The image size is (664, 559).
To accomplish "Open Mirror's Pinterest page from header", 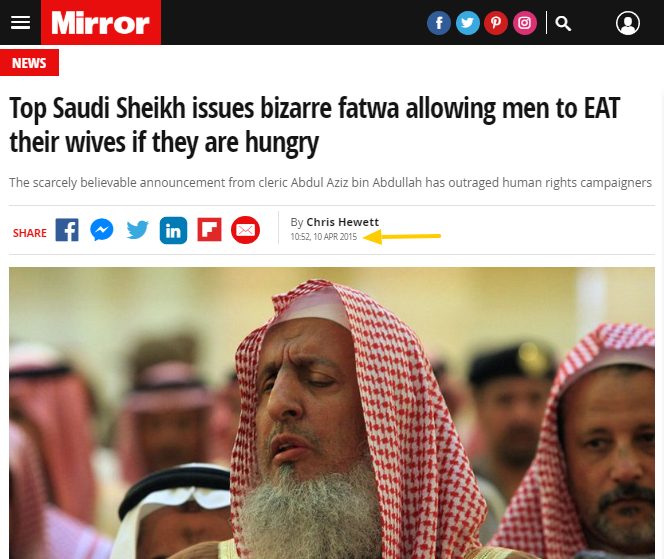I will tap(496, 23).
